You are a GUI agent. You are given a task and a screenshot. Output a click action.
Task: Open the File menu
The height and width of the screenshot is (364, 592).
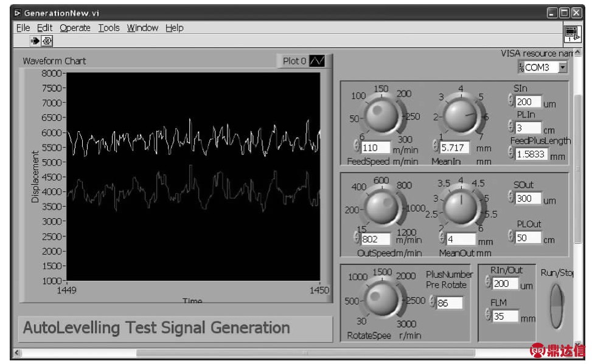click(23, 28)
